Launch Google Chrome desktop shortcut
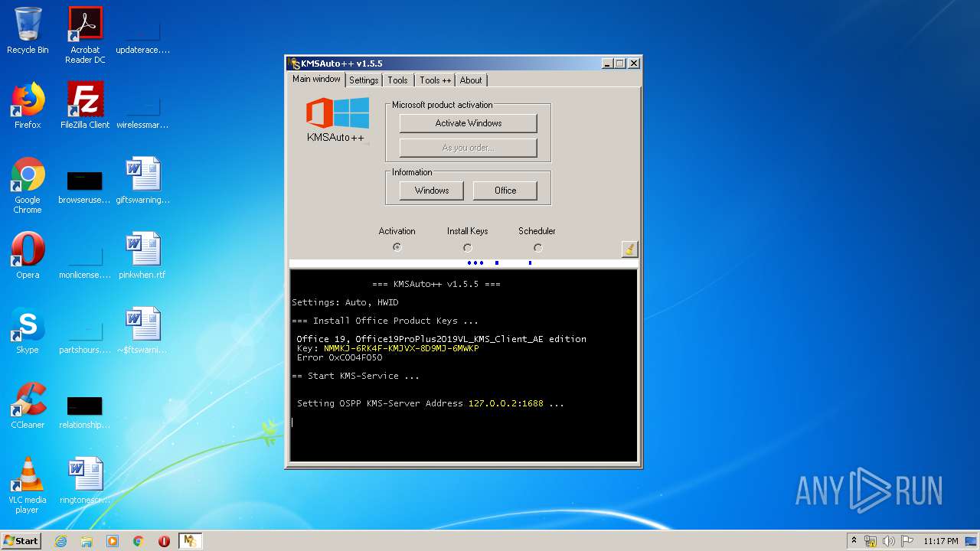The width and height of the screenshot is (980, 551). tap(28, 185)
